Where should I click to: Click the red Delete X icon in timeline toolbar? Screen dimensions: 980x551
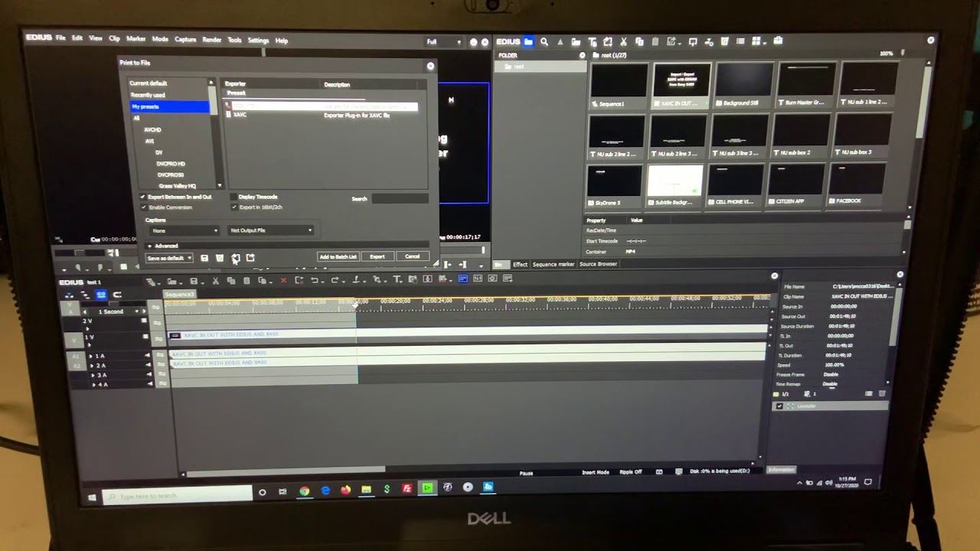(x=283, y=280)
